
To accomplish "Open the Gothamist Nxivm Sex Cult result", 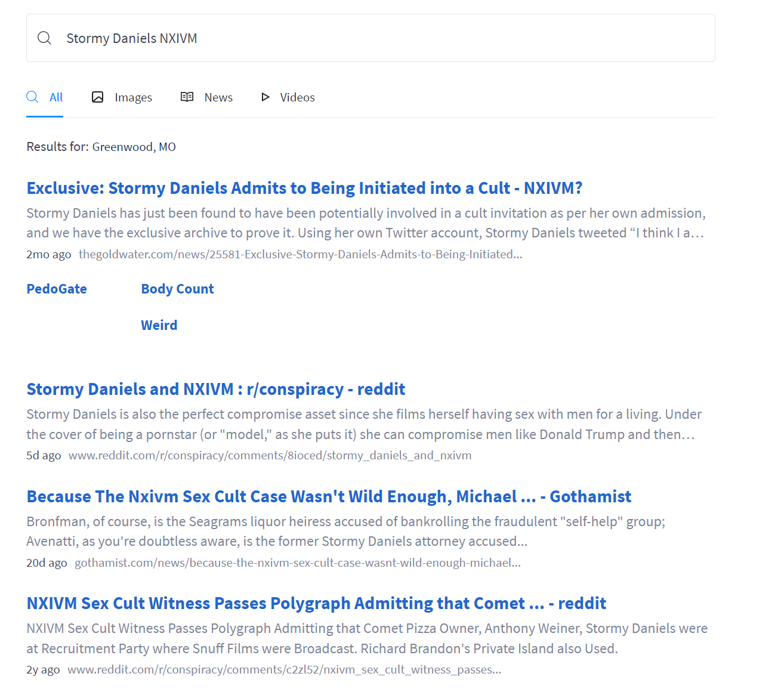I will coord(329,496).
